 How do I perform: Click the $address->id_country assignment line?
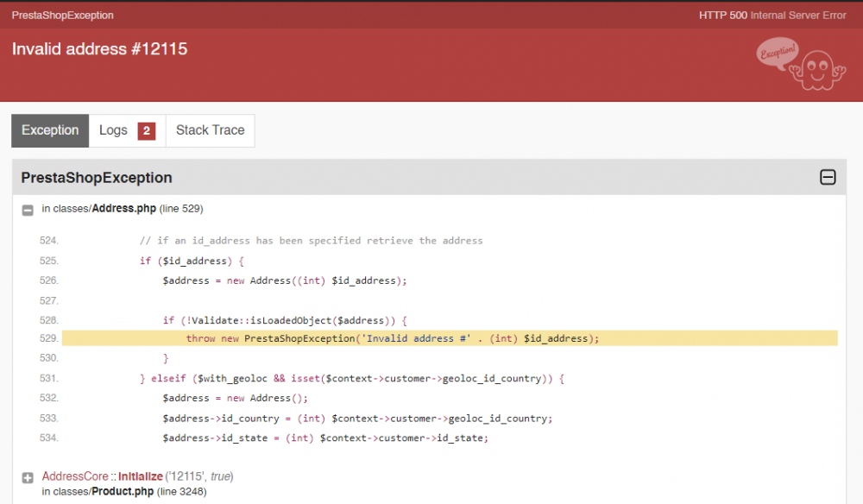(x=357, y=419)
